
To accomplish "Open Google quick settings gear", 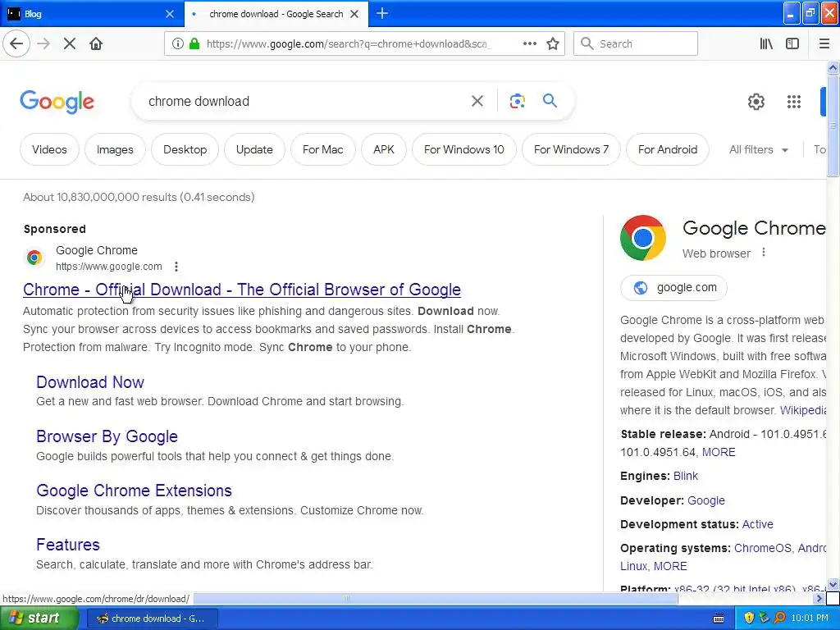I will (756, 101).
